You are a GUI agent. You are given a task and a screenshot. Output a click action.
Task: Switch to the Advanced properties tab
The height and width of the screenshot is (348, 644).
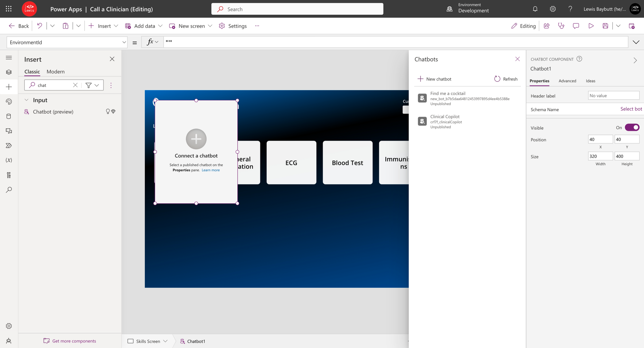[567, 81]
